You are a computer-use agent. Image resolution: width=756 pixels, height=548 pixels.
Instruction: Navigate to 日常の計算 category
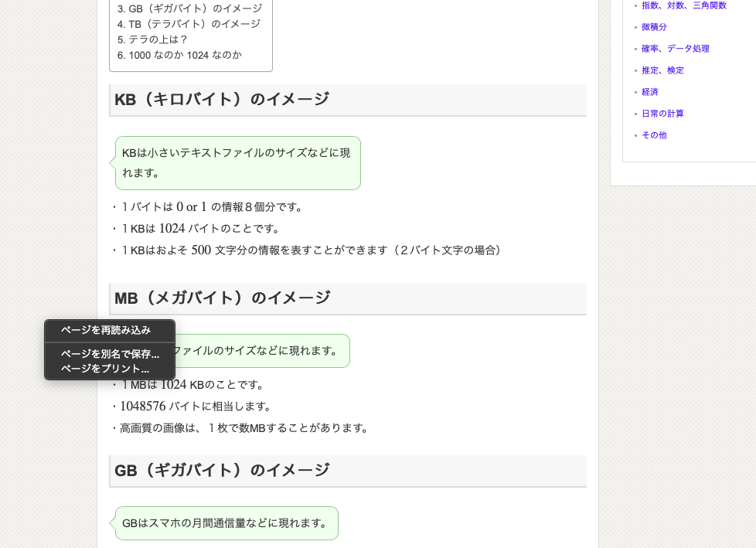click(662, 114)
